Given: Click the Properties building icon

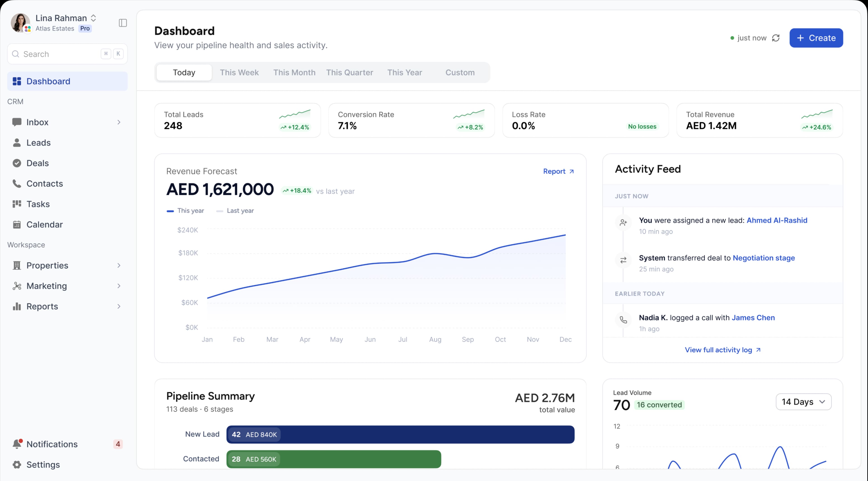Looking at the screenshot, I should (x=17, y=265).
